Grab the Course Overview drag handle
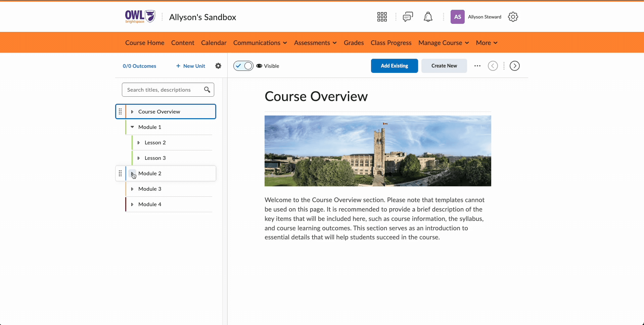This screenshot has width=644, height=325. 120,111
